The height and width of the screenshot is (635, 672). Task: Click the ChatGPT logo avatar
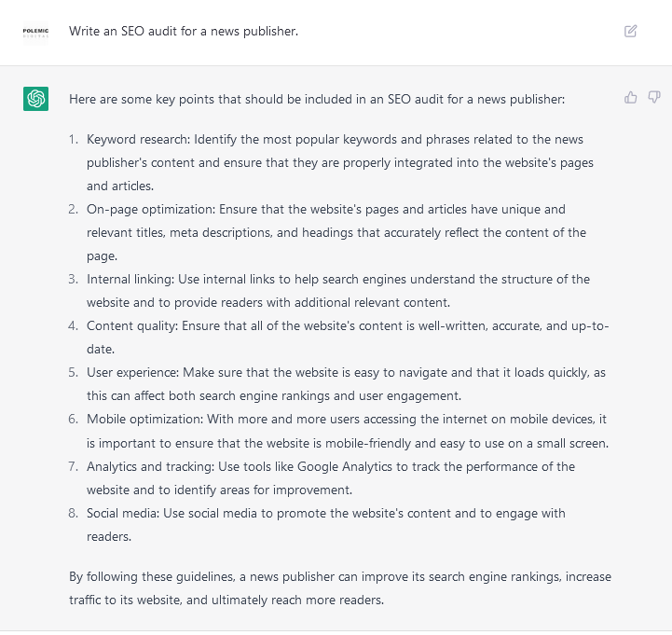tap(36, 99)
